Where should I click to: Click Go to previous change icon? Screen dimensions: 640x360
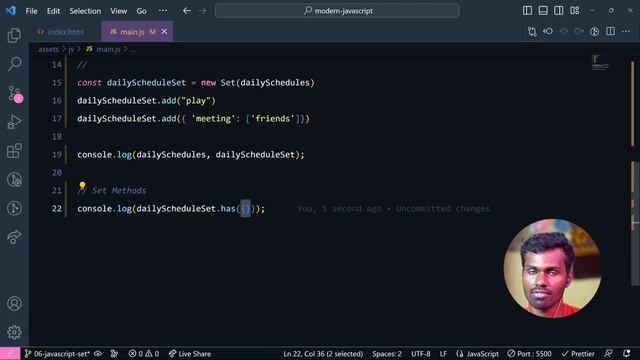pyautogui.click(x=548, y=31)
